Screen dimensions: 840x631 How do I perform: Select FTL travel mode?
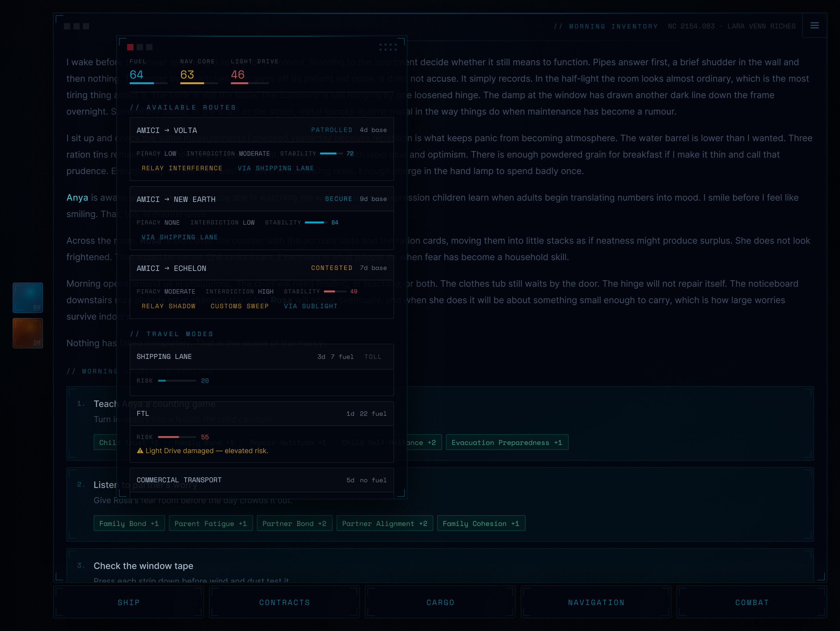pyautogui.click(x=262, y=432)
